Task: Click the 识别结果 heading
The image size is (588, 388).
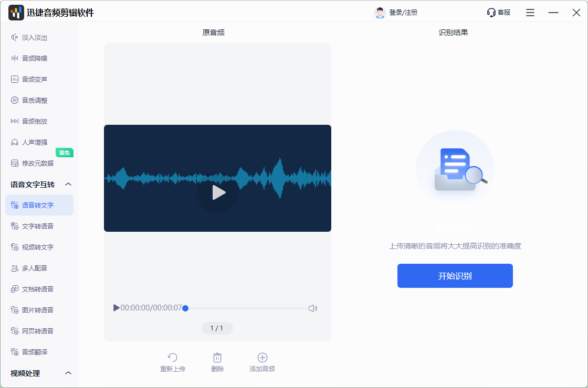Action: click(454, 33)
